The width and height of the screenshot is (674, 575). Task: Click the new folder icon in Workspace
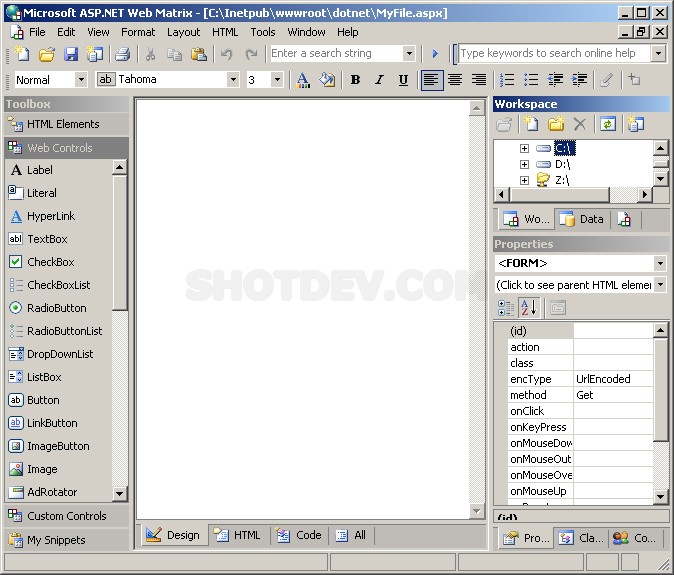click(x=556, y=124)
